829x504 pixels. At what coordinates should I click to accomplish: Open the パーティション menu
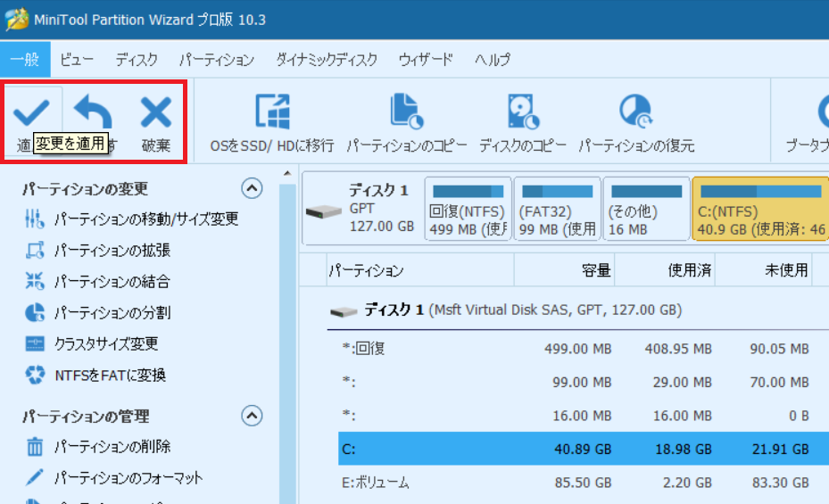[216, 59]
